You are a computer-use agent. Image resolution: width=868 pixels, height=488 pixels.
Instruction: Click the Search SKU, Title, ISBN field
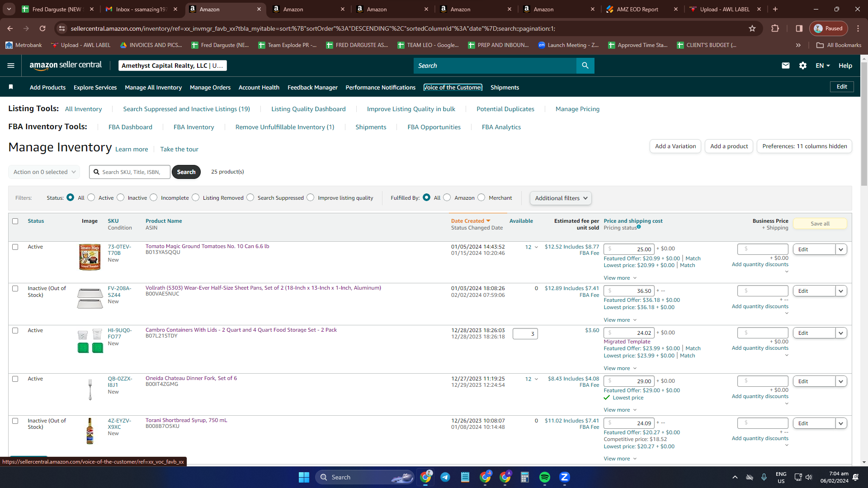coord(130,172)
